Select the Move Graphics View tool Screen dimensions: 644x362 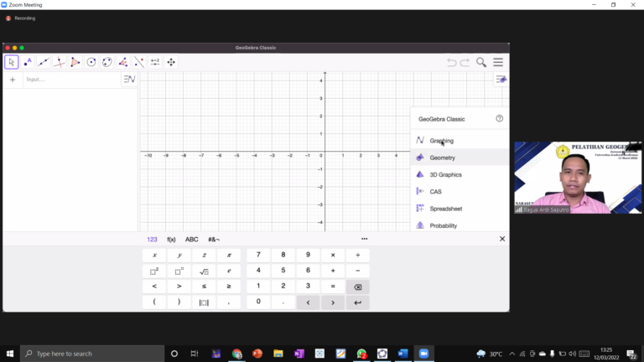coord(171,62)
